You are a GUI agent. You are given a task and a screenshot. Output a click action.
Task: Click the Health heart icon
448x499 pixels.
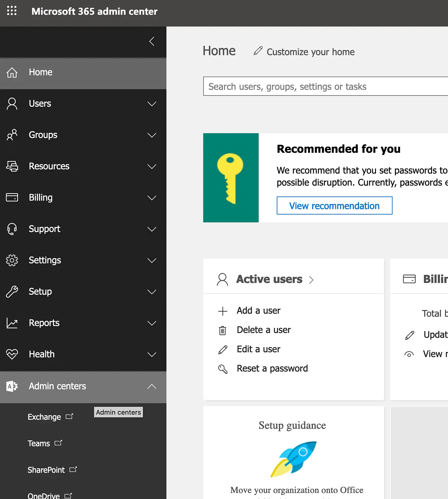click(12, 354)
